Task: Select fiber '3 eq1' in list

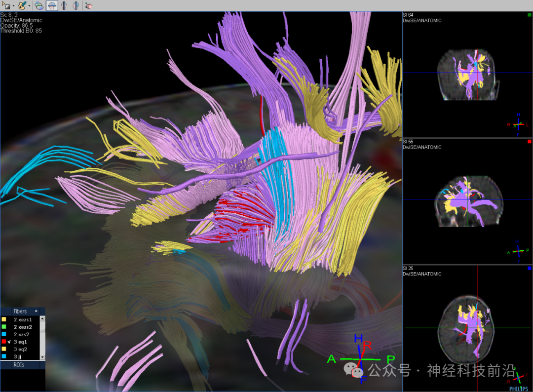Action: point(20,342)
